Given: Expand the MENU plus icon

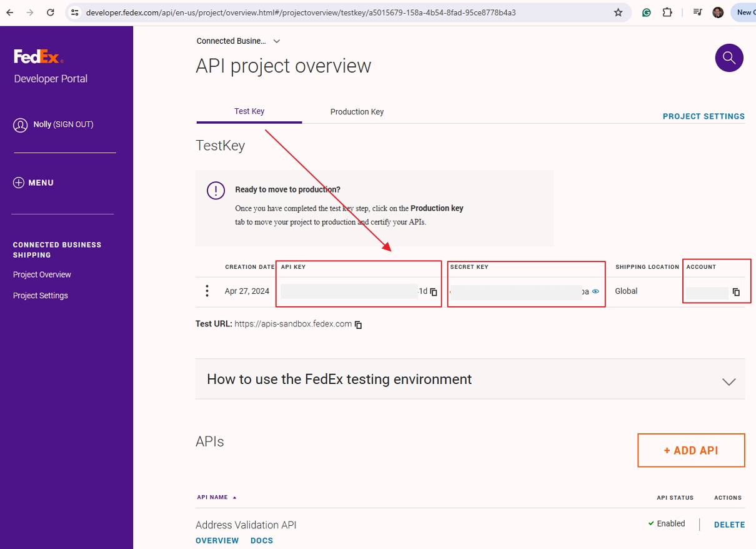Looking at the screenshot, I should pyautogui.click(x=18, y=183).
